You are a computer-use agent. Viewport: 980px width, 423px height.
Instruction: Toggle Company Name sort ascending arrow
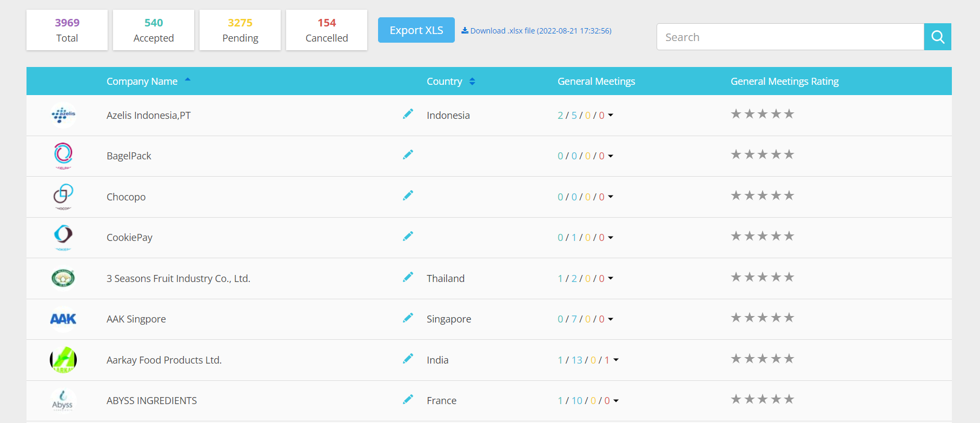tap(188, 79)
